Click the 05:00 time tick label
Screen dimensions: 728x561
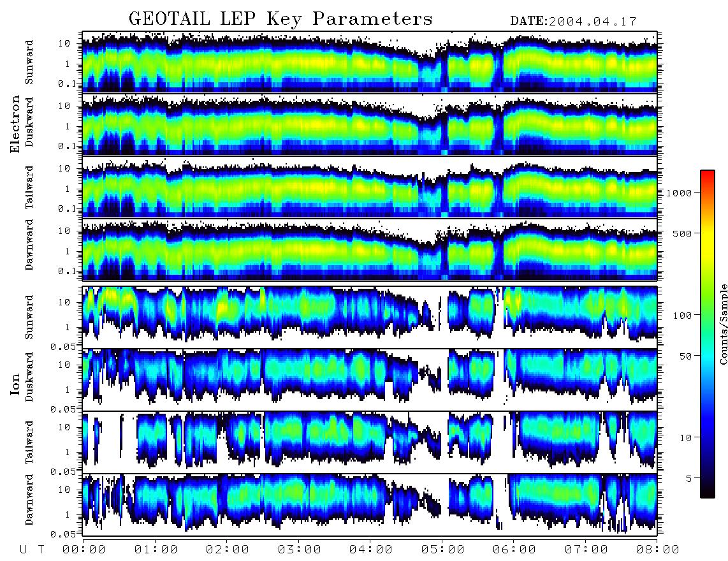point(443,550)
